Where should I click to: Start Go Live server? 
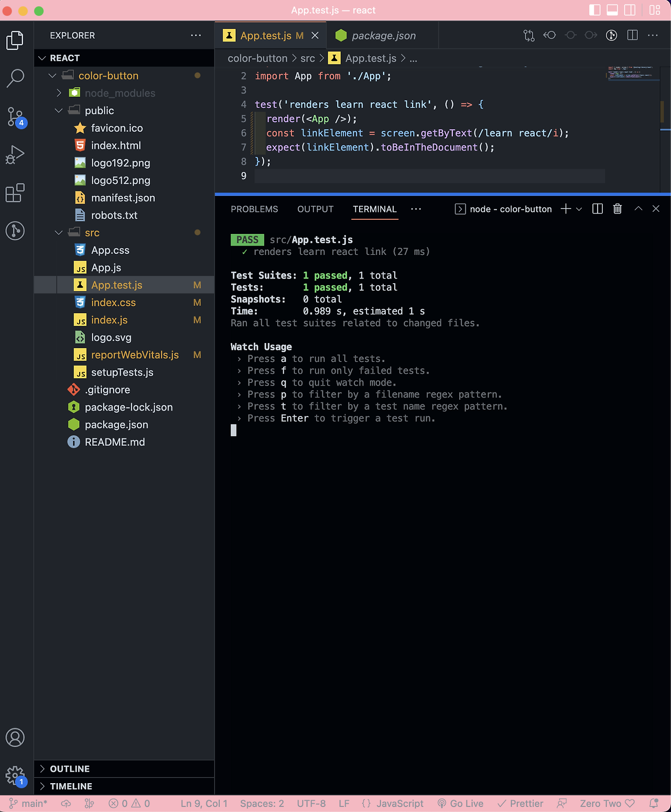(x=460, y=804)
